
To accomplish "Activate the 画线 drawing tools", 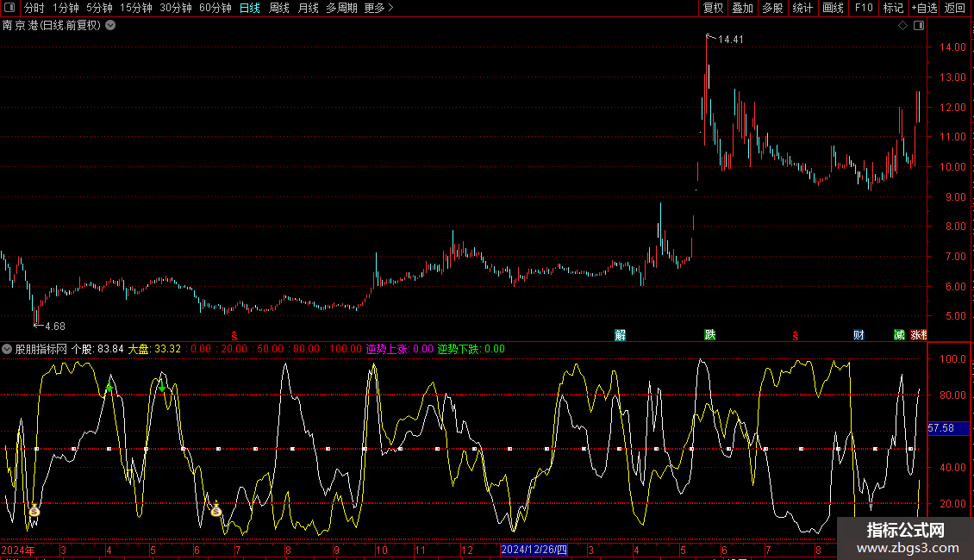I will pyautogui.click(x=833, y=8).
